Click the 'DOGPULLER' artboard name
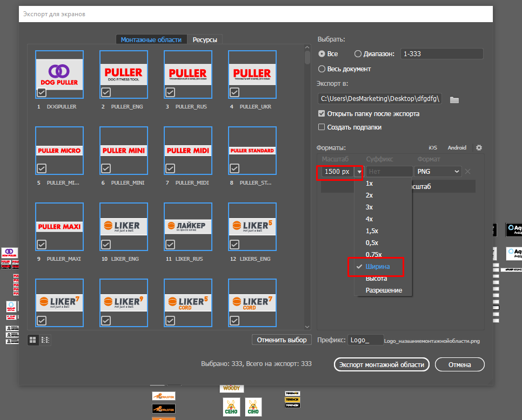This screenshot has width=522, height=420. [x=62, y=106]
